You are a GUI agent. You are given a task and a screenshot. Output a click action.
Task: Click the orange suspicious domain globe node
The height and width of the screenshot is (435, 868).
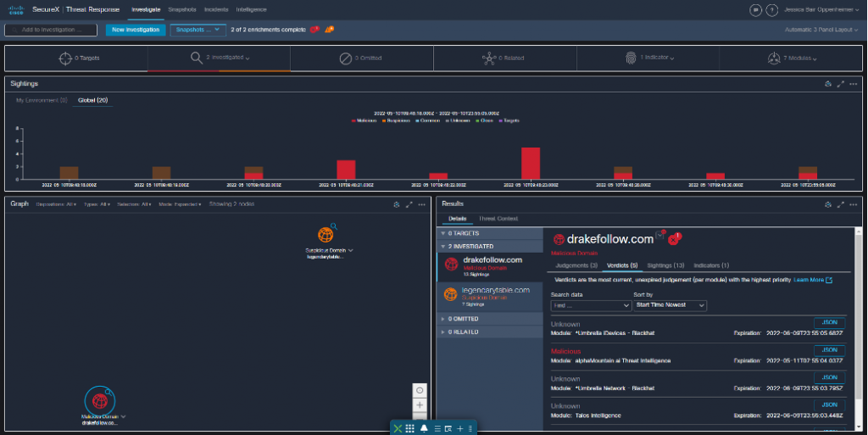coord(325,234)
